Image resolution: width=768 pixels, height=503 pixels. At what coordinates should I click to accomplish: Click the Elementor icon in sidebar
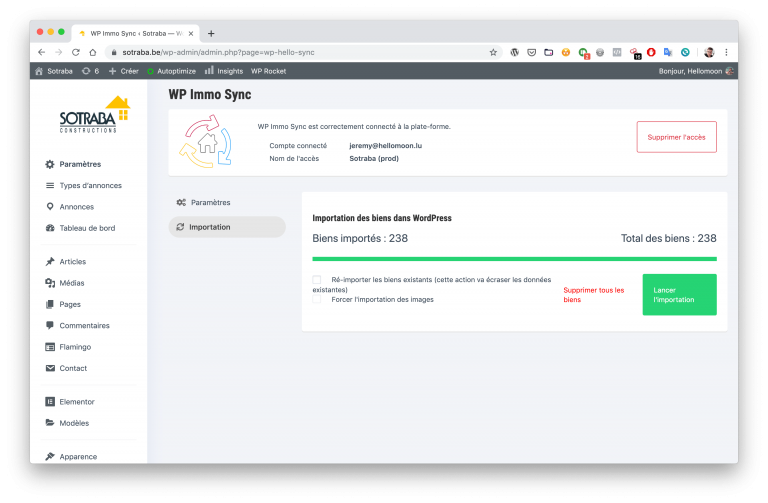(x=50, y=402)
